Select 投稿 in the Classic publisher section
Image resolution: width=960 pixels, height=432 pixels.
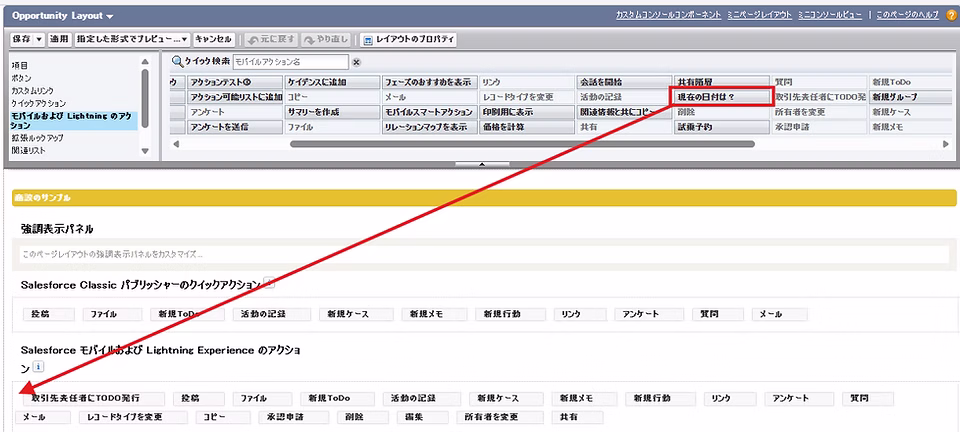tap(49, 314)
